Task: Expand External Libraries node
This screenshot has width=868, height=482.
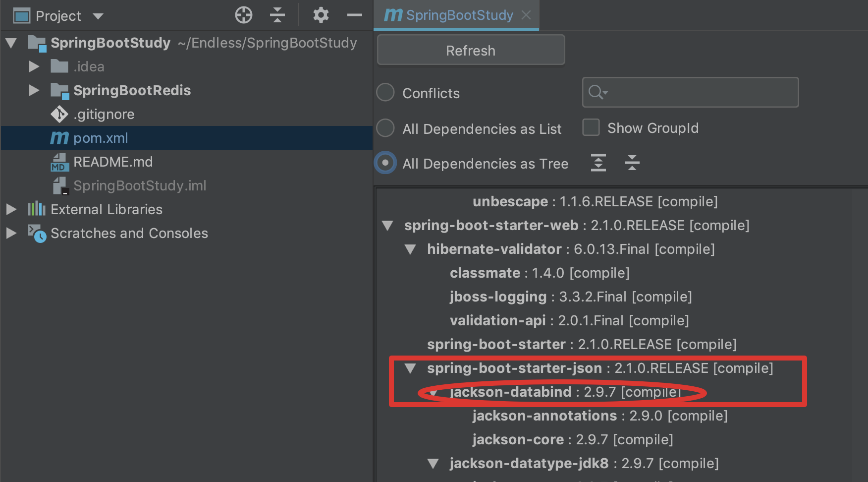Action: [11, 209]
